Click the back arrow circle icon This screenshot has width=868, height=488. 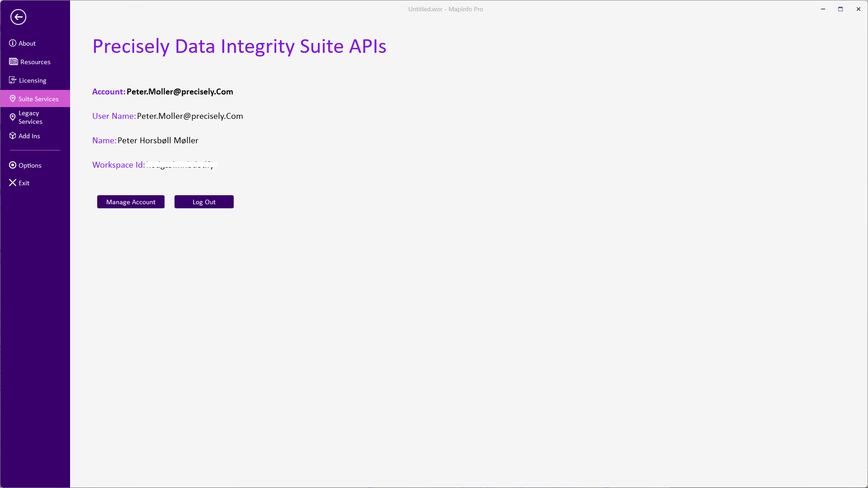click(18, 17)
